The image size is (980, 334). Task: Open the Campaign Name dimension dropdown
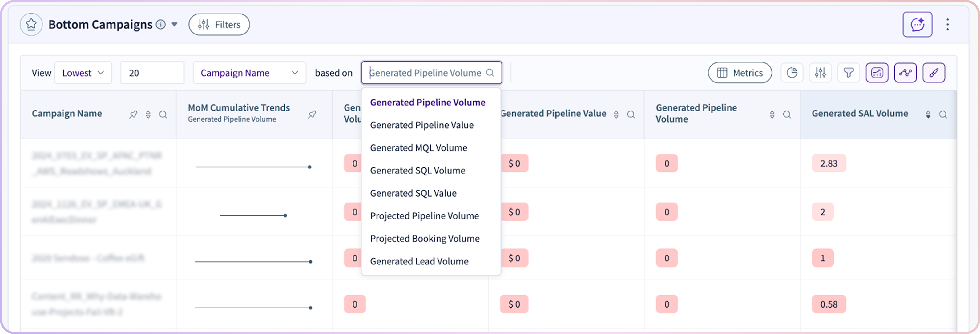249,73
